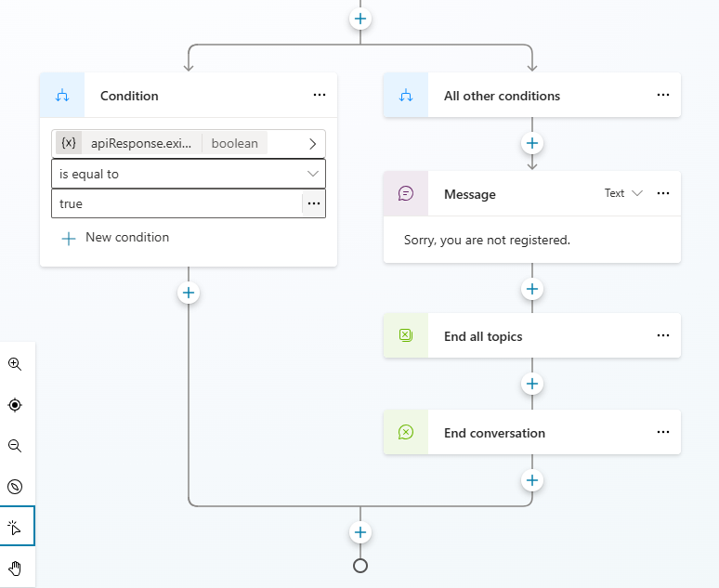
Task: Activate the selection pointer tool
Action: tap(15, 527)
